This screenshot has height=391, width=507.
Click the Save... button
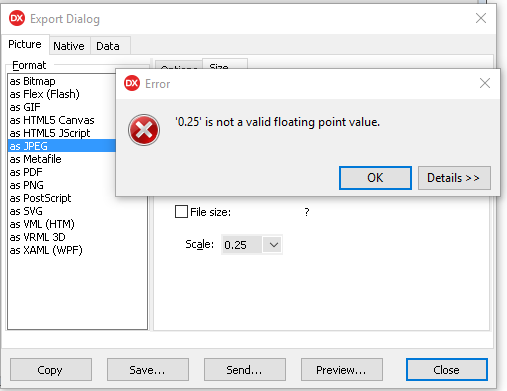point(148,369)
